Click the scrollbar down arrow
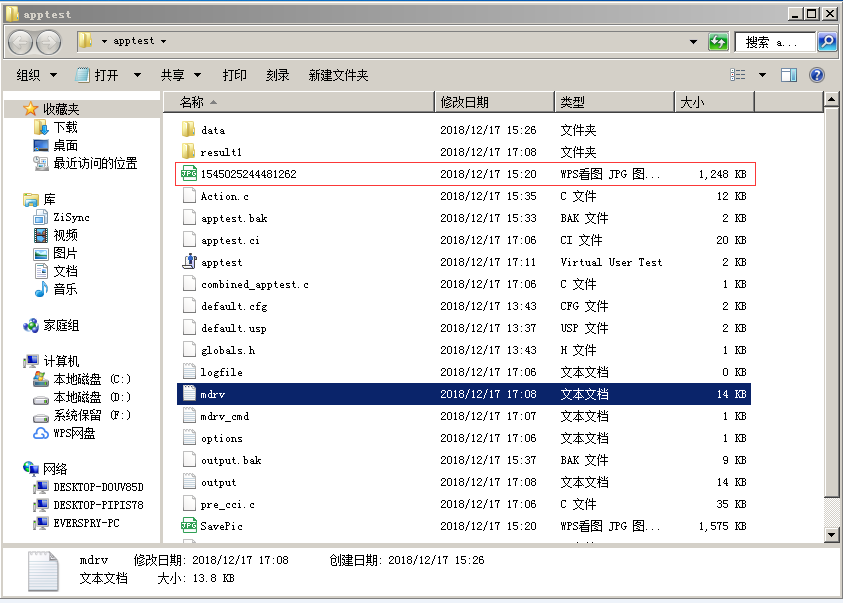 (831, 534)
